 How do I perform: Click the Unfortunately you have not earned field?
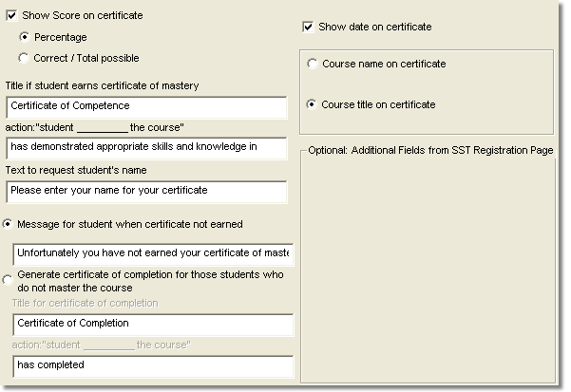(x=153, y=254)
